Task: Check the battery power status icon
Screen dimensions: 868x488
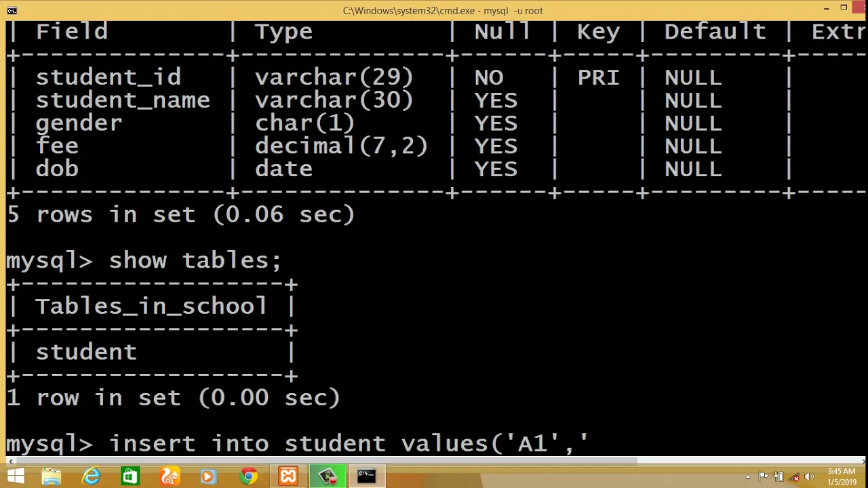Action: [x=779, y=477]
